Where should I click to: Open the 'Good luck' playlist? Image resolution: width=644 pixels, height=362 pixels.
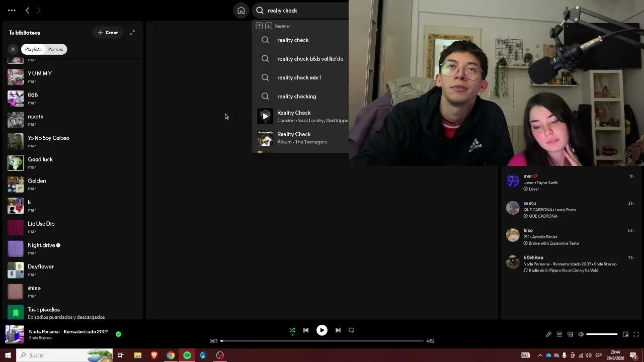pyautogui.click(x=73, y=163)
